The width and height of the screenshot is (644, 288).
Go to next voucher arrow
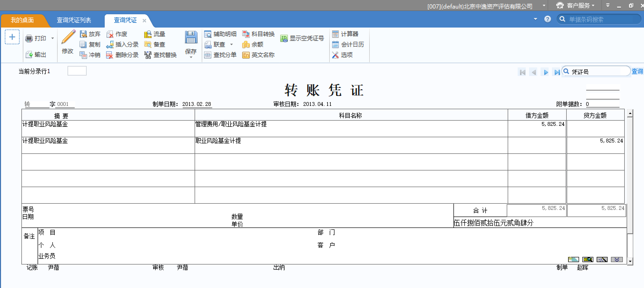coord(546,72)
